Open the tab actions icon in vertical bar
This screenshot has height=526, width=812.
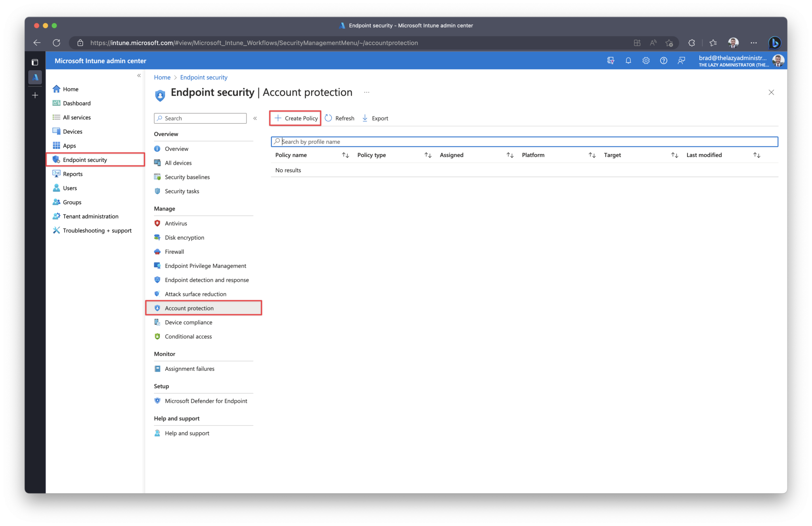[x=35, y=62]
